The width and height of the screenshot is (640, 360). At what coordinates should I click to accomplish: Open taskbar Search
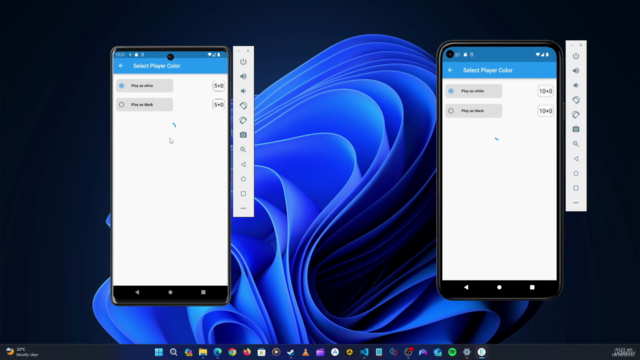click(173, 352)
